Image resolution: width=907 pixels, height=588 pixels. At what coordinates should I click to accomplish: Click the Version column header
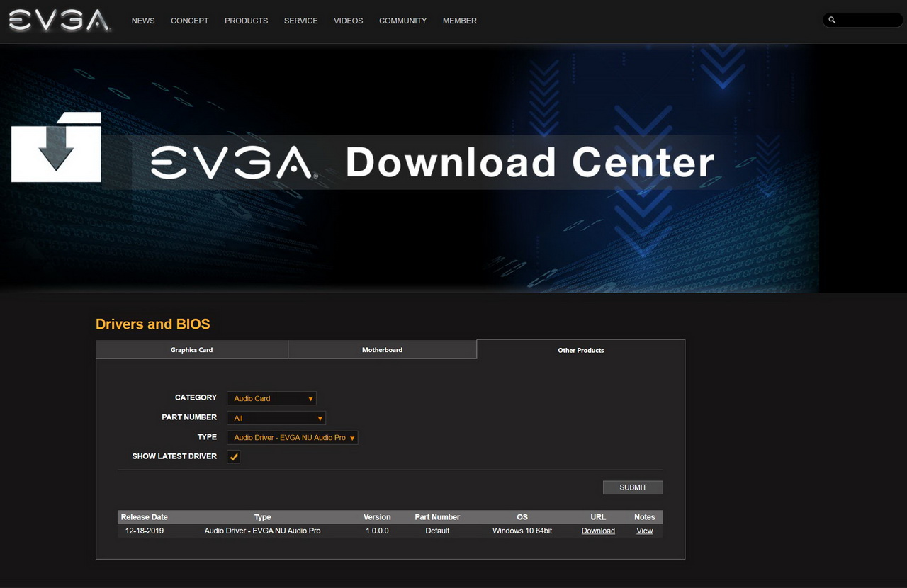(377, 517)
